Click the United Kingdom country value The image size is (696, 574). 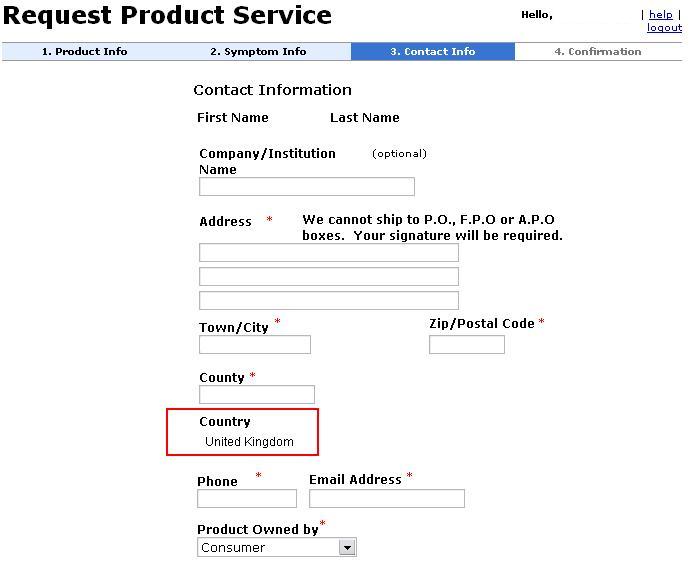(x=249, y=442)
